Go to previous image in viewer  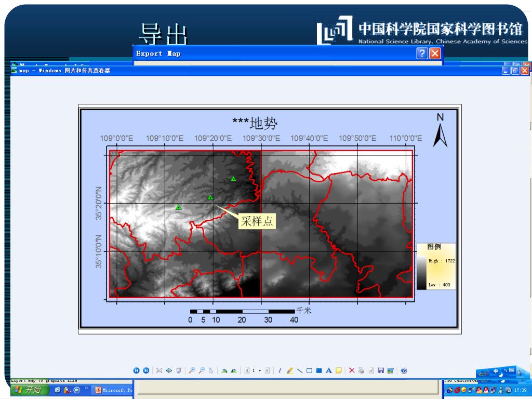137,370
